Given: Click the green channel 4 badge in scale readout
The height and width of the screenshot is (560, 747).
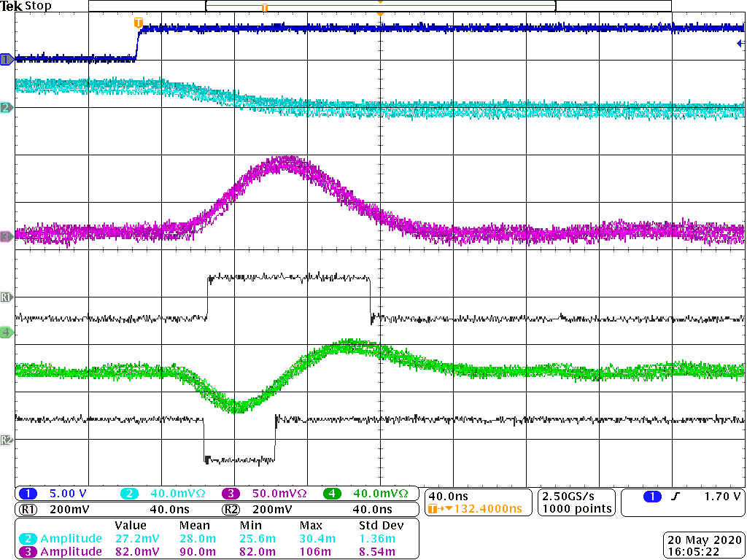Looking at the screenshot, I should point(332,494).
